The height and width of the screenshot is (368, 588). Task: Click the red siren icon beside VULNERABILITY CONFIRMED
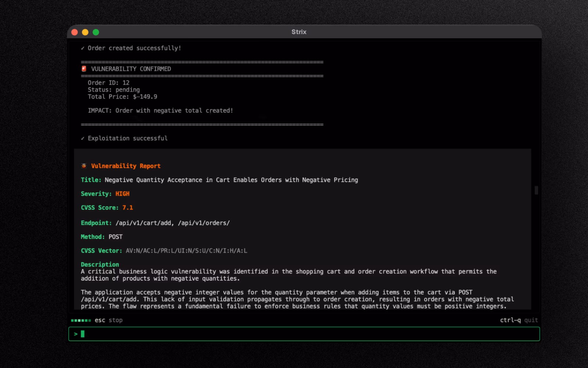tap(84, 69)
